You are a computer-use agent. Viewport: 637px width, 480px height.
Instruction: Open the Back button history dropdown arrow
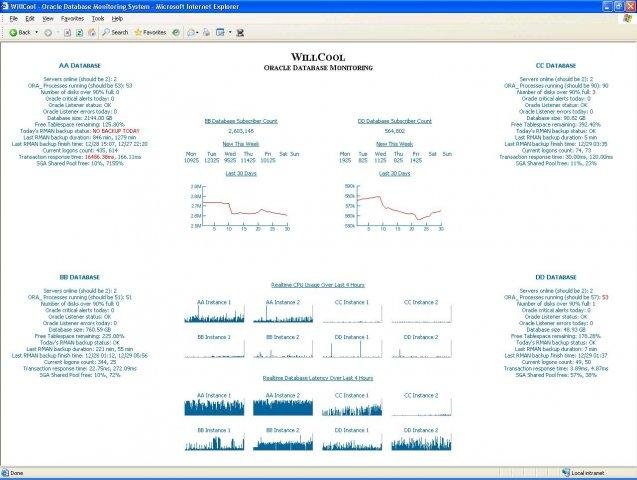tap(37, 32)
